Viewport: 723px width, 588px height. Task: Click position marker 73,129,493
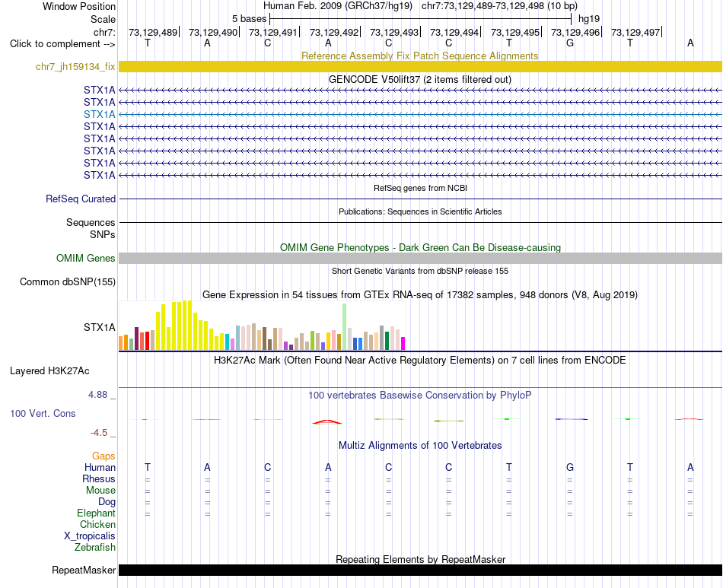click(394, 32)
